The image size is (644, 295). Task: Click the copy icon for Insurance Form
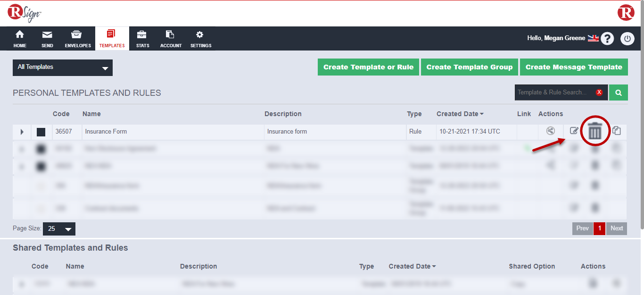tap(617, 131)
